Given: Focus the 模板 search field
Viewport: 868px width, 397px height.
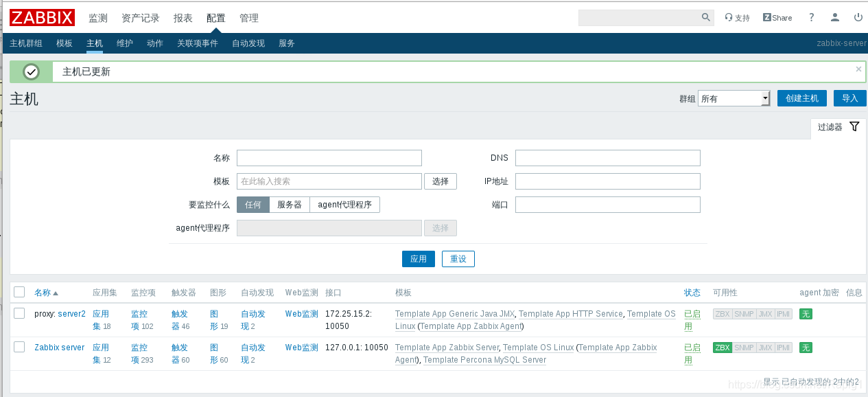Looking at the screenshot, I should [x=329, y=181].
